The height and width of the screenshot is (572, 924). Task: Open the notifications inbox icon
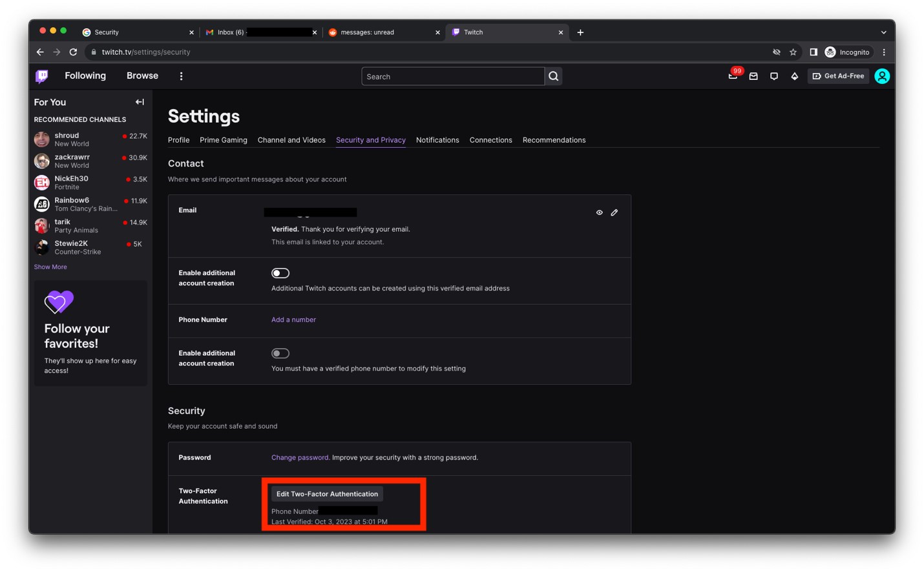[x=753, y=76]
